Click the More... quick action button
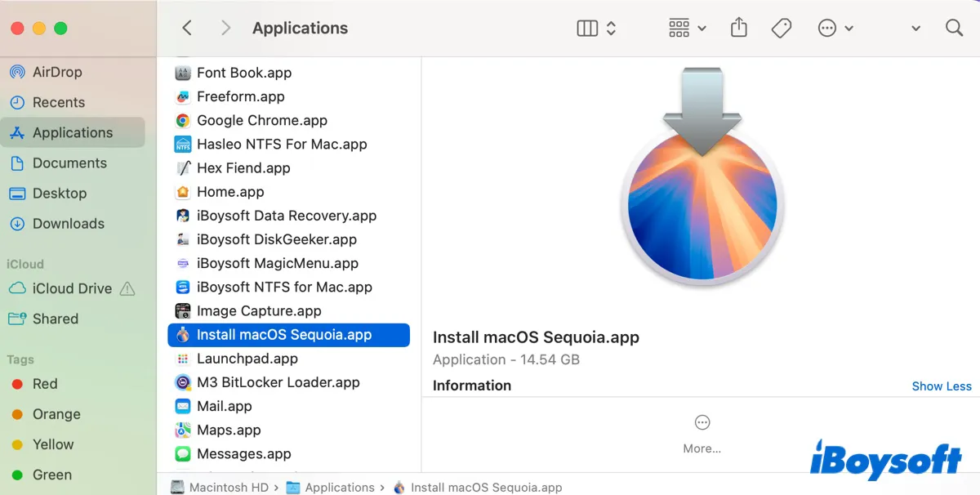The height and width of the screenshot is (495, 980). (702, 434)
